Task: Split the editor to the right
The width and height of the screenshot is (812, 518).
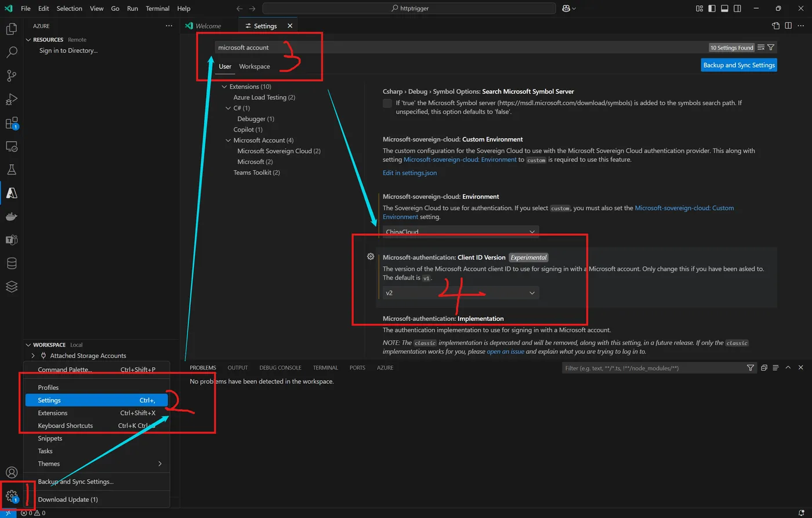Action: (788, 26)
